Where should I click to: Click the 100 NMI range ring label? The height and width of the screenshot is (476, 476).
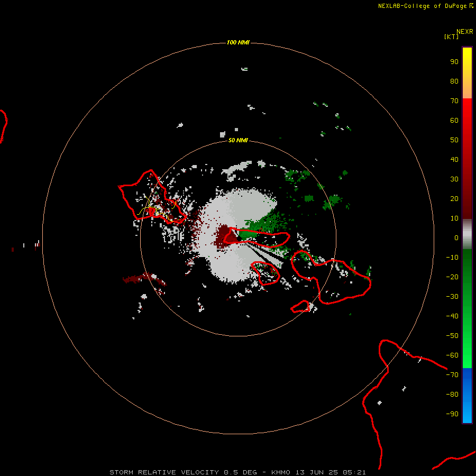point(238,42)
